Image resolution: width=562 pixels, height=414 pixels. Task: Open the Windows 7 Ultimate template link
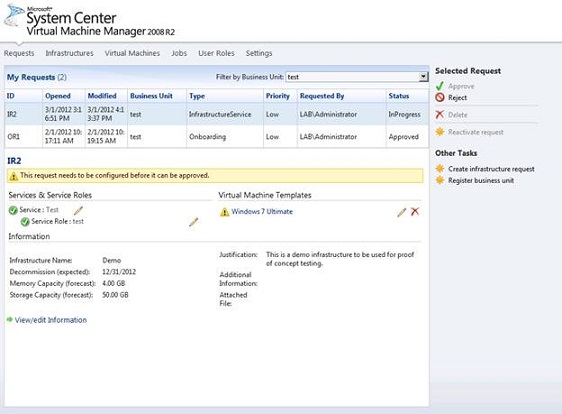[x=262, y=211]
